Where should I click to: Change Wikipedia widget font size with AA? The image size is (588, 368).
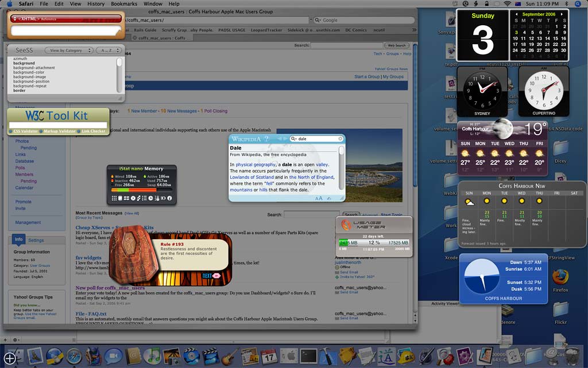(x=318, y=198)
